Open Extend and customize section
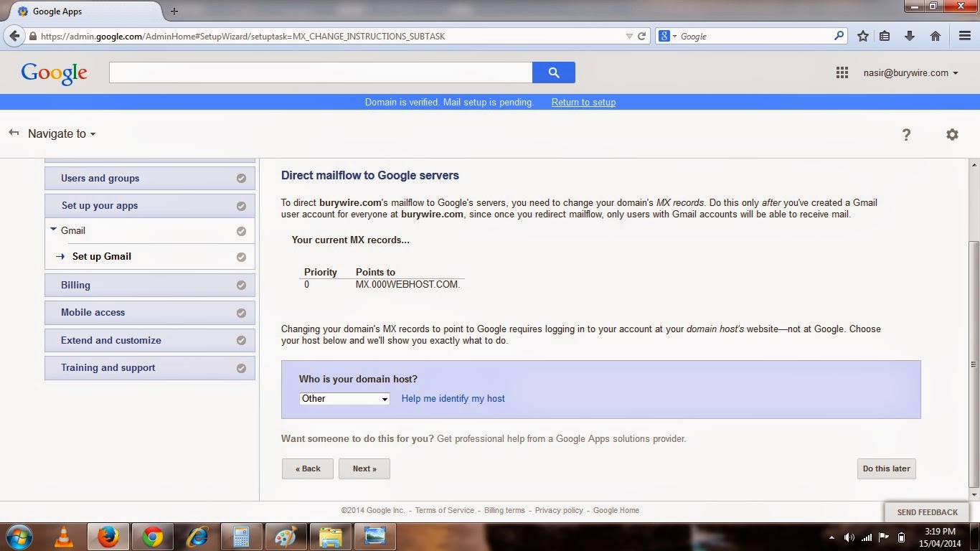The image size is (980, 551). (149, 341)
